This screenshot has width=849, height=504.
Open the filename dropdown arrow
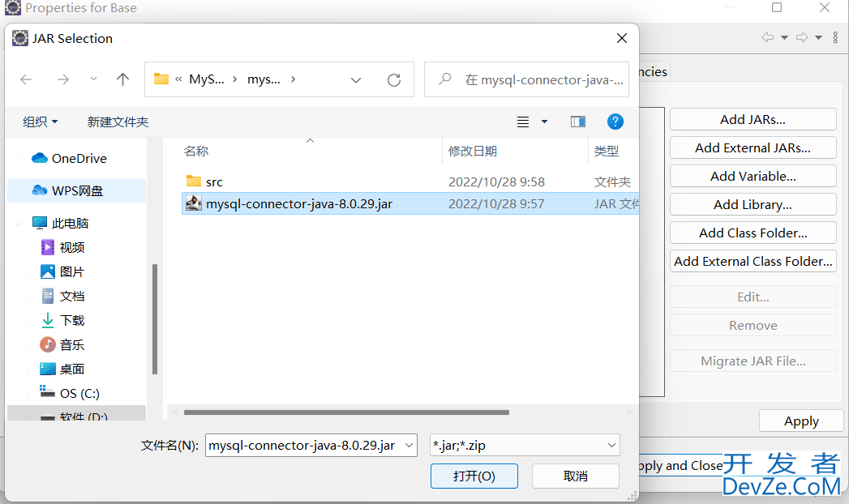[409, 445]
